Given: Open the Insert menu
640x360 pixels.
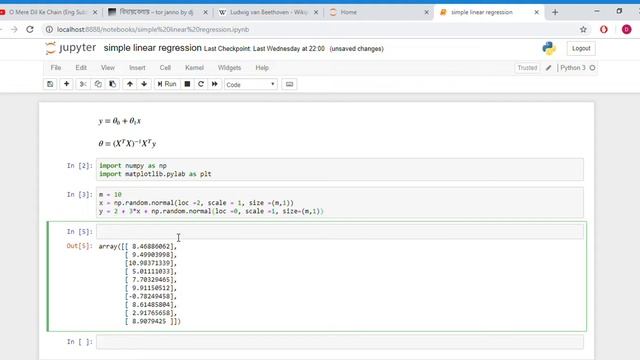Looking at the screenshot, I should tap(137, 68).
